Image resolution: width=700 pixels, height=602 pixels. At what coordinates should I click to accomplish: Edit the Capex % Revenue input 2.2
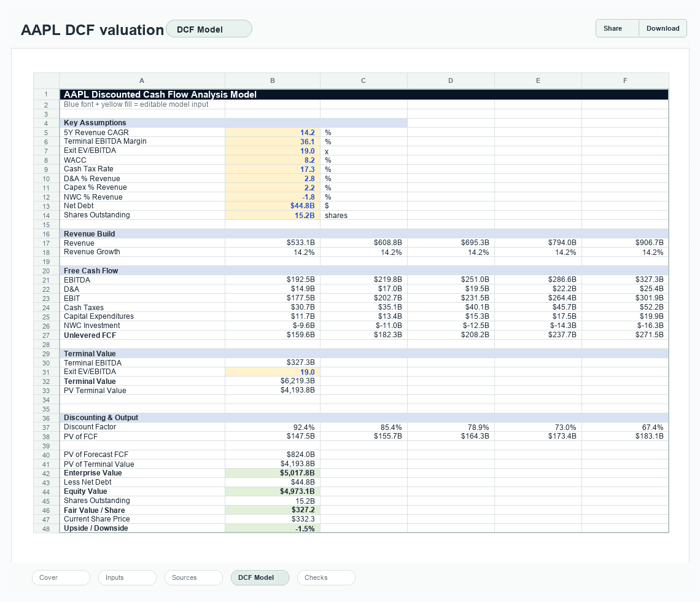click(x=272, y=187)
